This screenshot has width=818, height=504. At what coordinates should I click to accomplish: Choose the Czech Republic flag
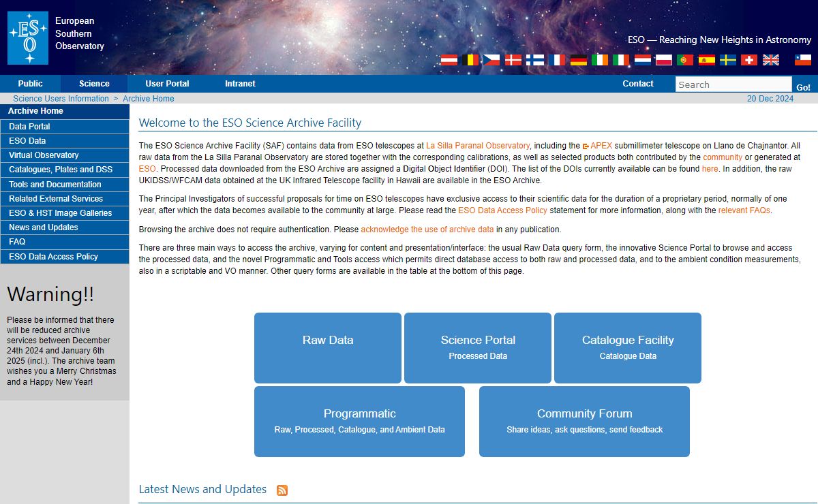pyautogui.click(x=492, y=60)
